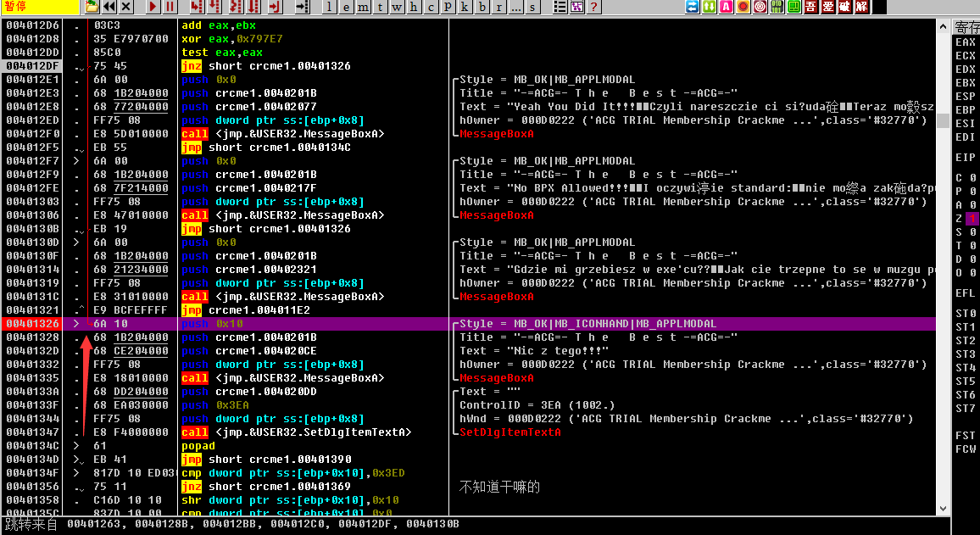This screenshot has height=535, width=980.
Task: Open OllyDbg help with the ? icon
Action: coord(593,8)
